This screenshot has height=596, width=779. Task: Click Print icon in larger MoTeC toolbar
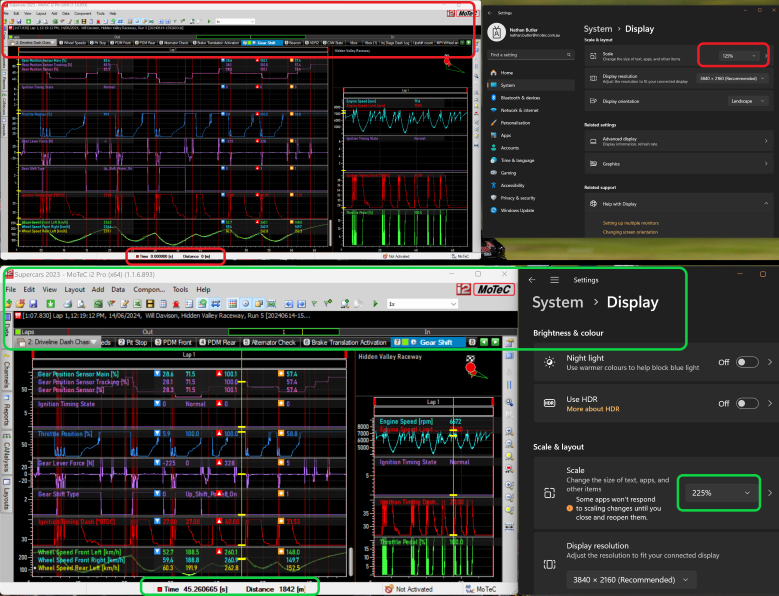click(x=68, y=303)
